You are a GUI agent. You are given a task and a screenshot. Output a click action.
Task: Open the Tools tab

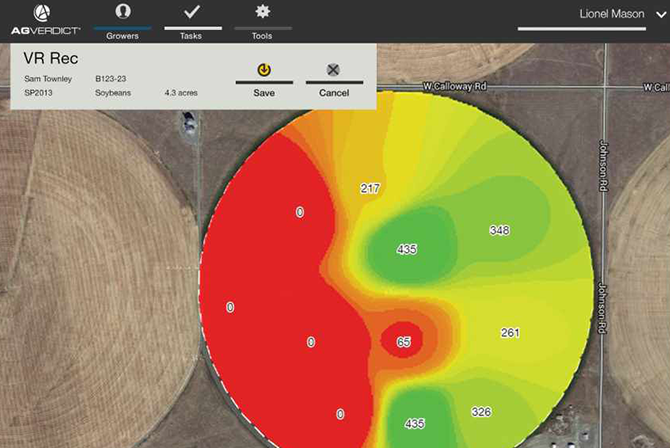click(263, 21)
